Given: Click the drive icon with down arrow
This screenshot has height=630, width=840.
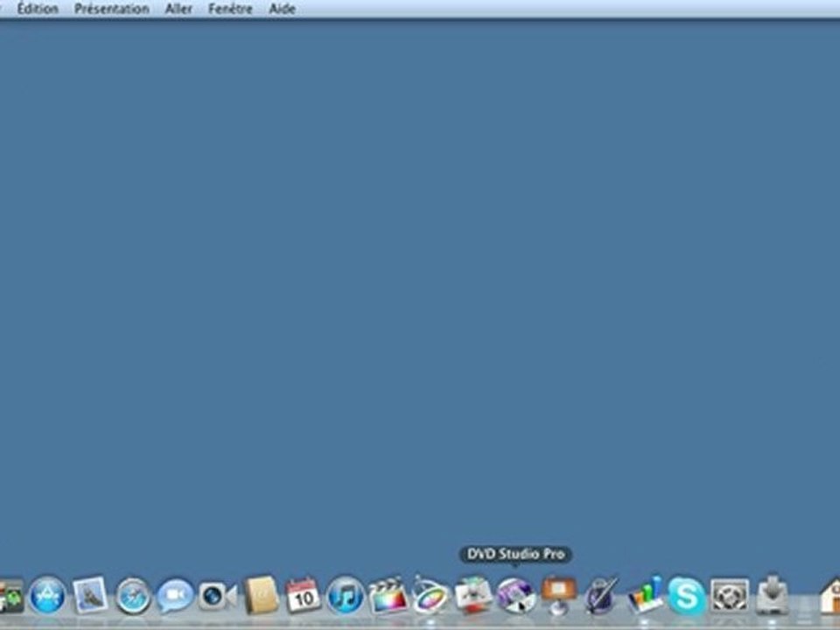Looking at the screenshot, I should click(772, 595).
